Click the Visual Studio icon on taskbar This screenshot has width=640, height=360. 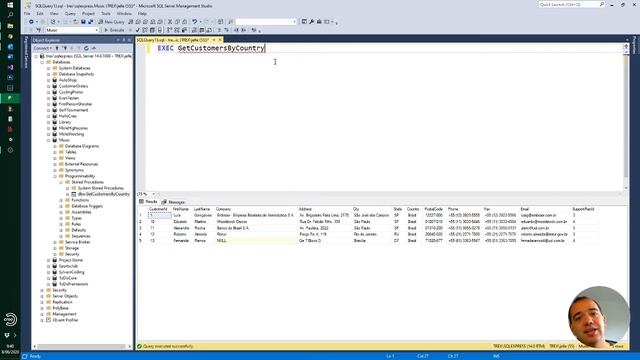pos(10,67)
